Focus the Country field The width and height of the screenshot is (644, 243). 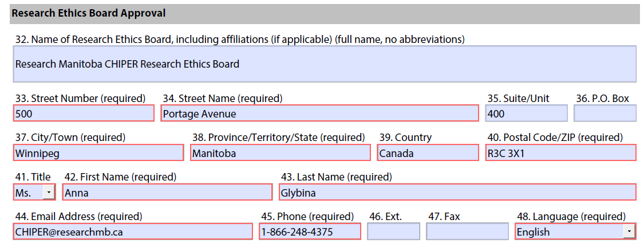(x=428, y=153)
